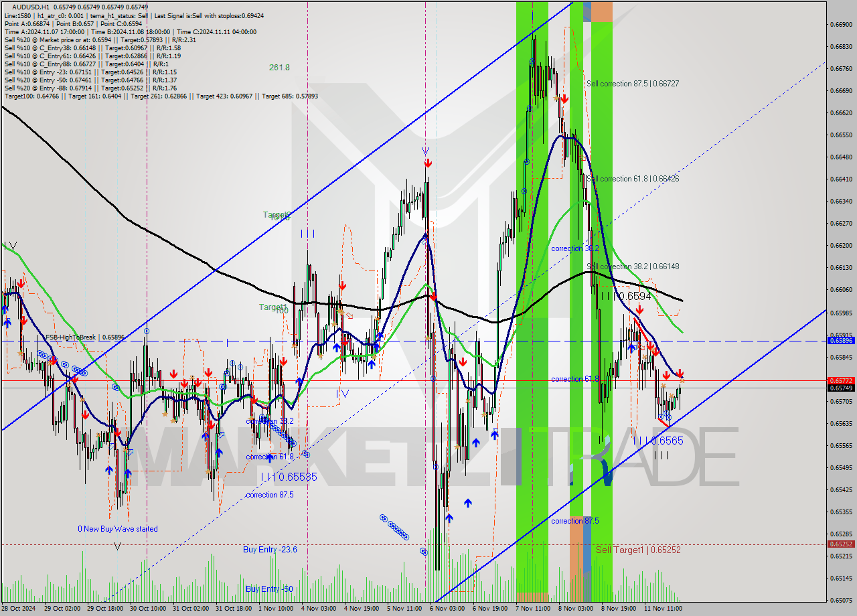The width and height of the screenshot is (857, 616).
Task: Click the 'Target100: 0.64766' targets summary line
Action: [x=161, y=96]
